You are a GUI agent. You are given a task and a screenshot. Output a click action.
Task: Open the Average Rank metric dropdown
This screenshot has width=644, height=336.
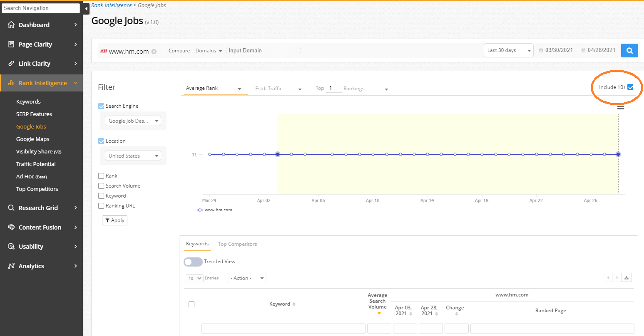click(x=215, y=88)
